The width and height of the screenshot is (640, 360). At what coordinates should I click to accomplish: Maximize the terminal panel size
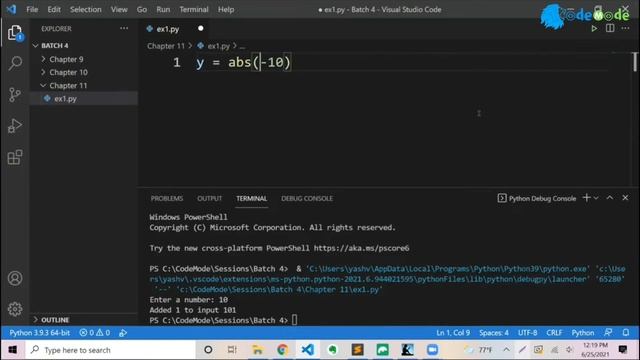tap(609, 198)
